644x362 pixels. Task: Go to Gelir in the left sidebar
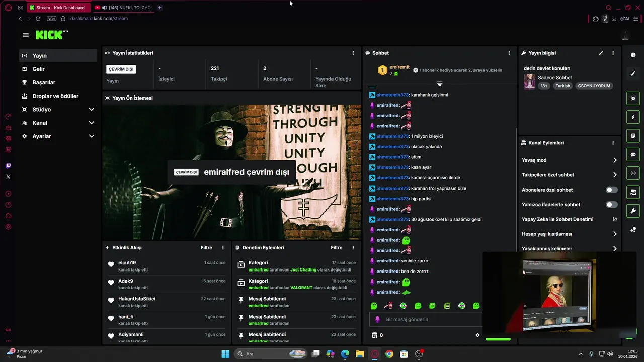pos(58,69)
